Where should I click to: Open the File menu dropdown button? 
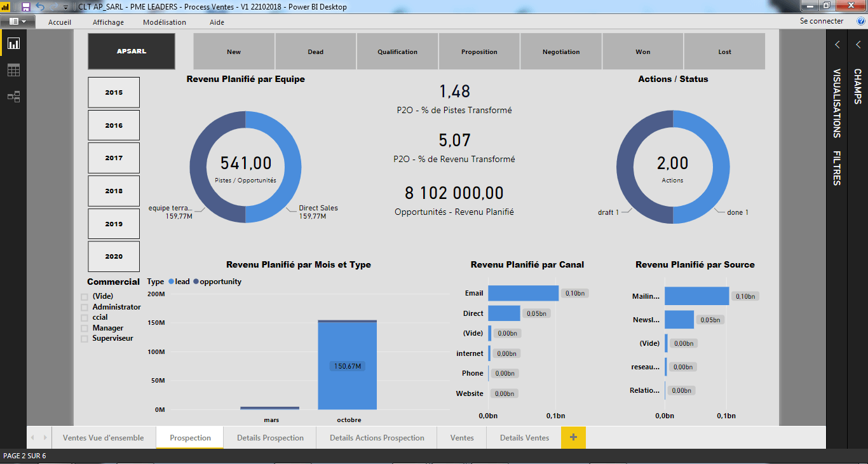(x=18, y=21)
